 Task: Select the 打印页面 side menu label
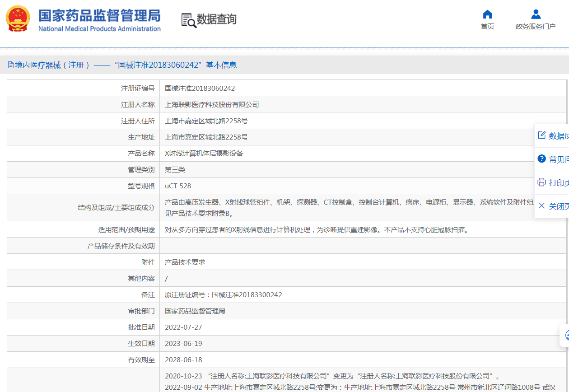[559, 183]
